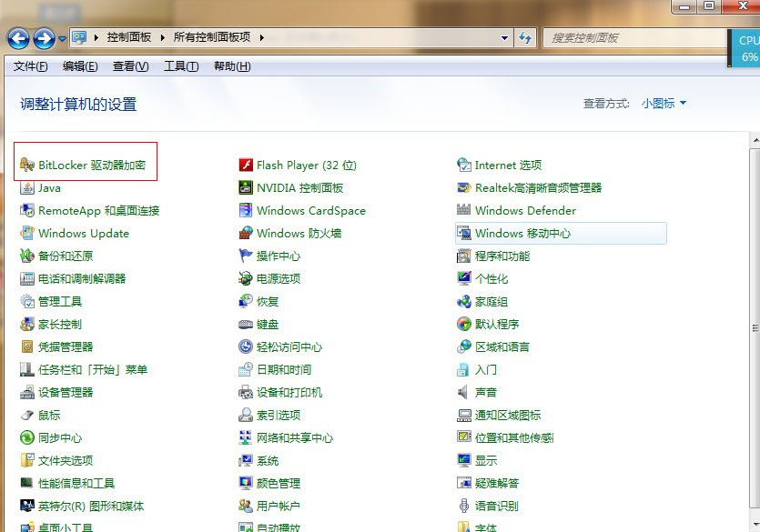
Task: Open 操作中心 flag icon
Action: point(246,256)
